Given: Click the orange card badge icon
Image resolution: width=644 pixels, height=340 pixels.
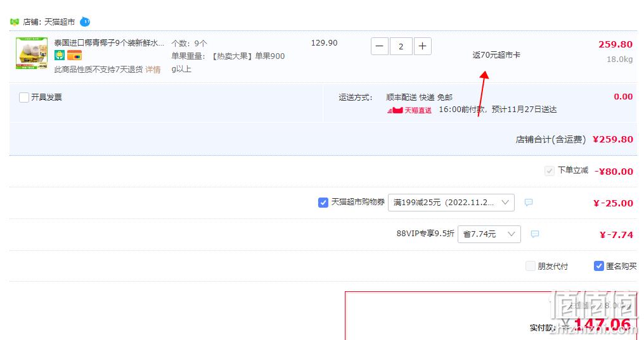Looking at the screenshot, I should [x=74, y=55].
